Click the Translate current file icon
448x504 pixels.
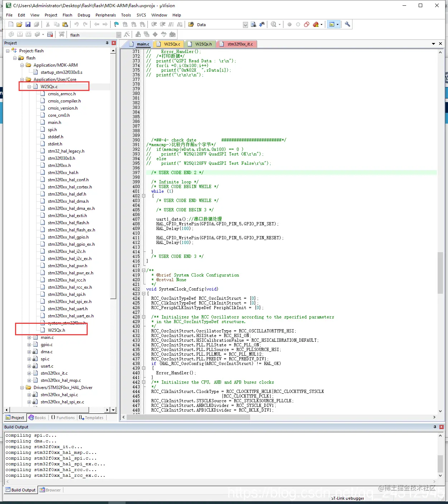[x=11, y=34]
